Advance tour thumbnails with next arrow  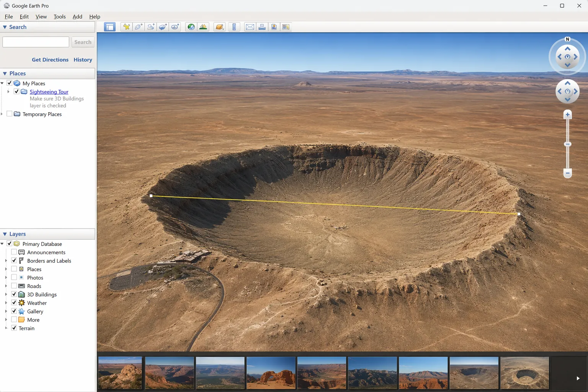click(578, 378)
